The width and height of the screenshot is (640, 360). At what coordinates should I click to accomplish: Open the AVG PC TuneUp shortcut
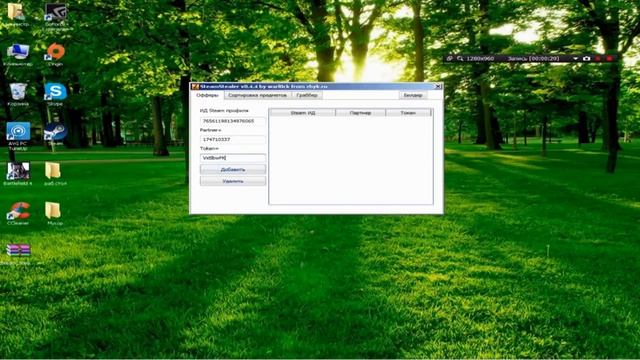pos(18,136)
